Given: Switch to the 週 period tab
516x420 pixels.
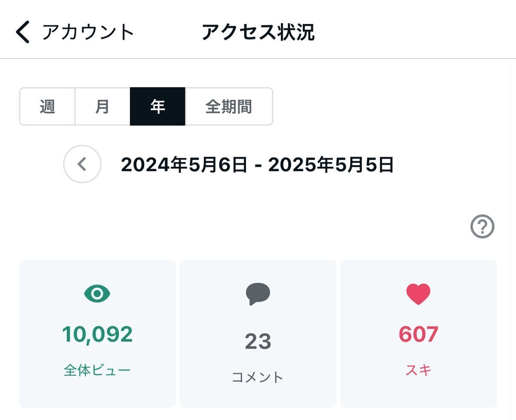Looking at the screenshot, I should (x=47, y=107).
